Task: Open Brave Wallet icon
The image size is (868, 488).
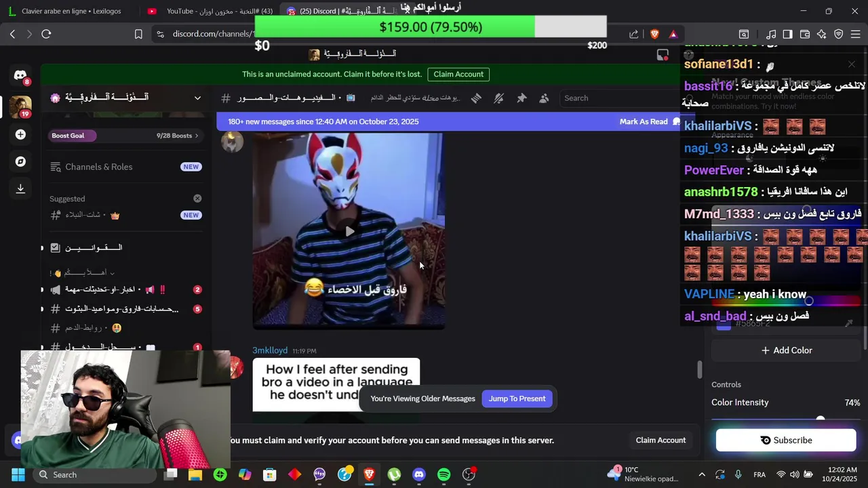Action: (805, 34)
